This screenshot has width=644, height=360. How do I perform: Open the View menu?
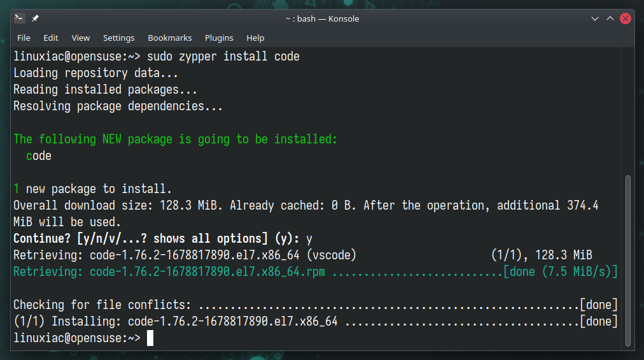pyautogui.click(x=80, y=38)
